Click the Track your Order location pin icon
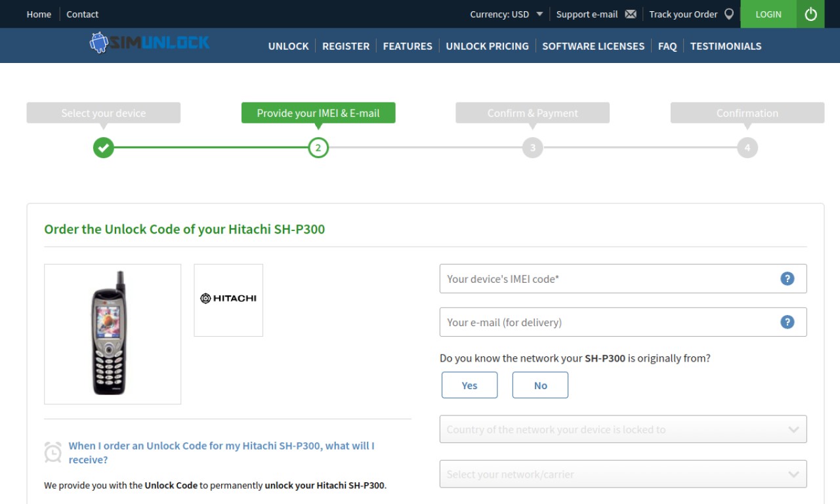This screenshot has height=504, width=840. tap(728, 14)
